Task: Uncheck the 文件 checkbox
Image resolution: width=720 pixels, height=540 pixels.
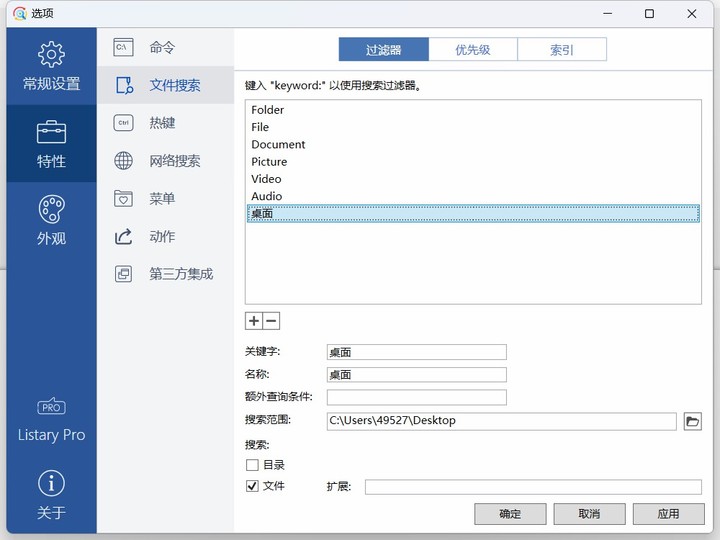Action: (x=253, y=486)
